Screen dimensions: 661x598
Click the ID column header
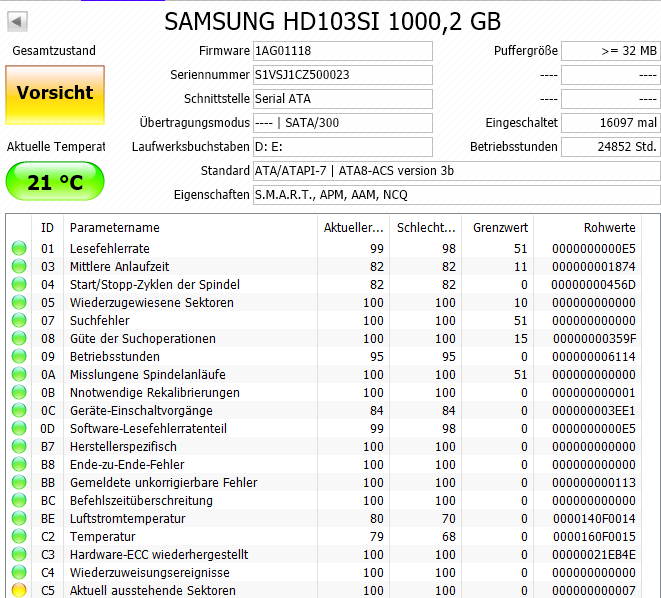tap(47, 228)
